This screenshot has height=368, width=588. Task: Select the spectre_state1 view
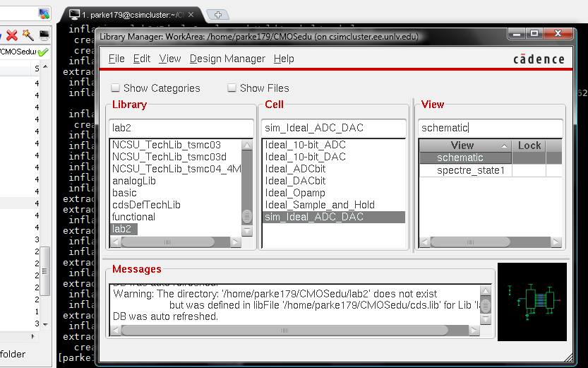pyautogui.click(x=470, y=170)
